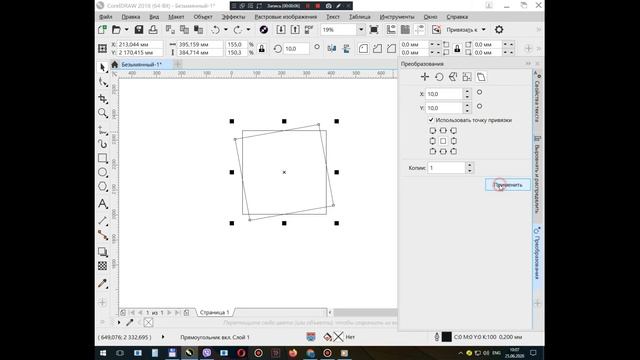
Task: Toggle the lock ratio padlock near scale fields
Action: [262, 49]
